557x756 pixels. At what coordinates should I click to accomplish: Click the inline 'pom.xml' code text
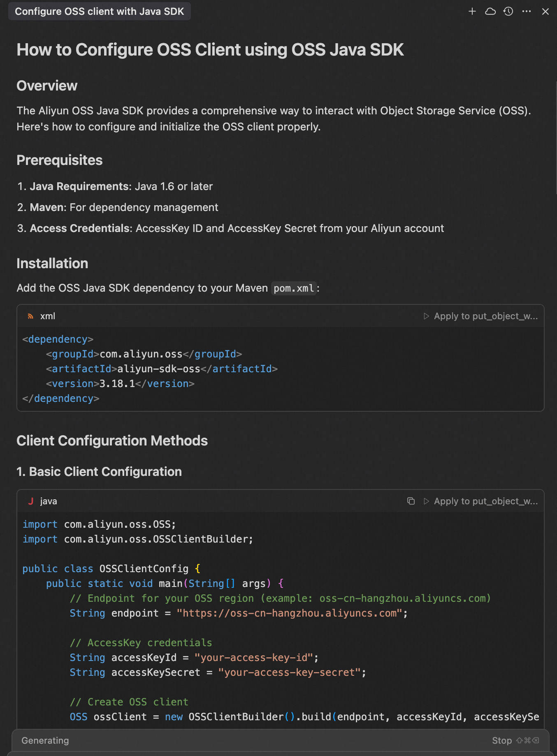click(x=294, y=288)
